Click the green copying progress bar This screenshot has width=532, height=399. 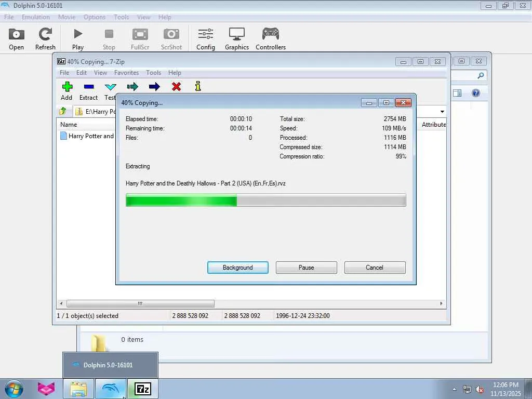pyautogui.click(x=265, y=200)
